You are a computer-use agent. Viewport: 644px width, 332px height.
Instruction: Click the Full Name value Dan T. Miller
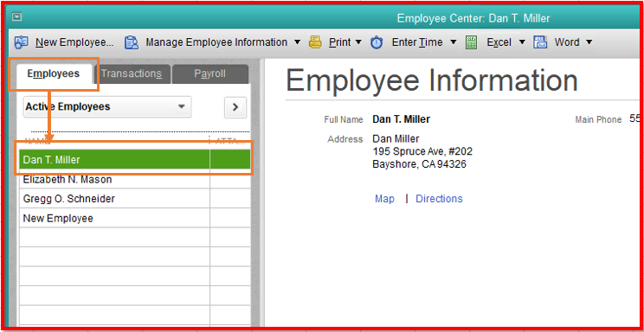tap(402, 119)
